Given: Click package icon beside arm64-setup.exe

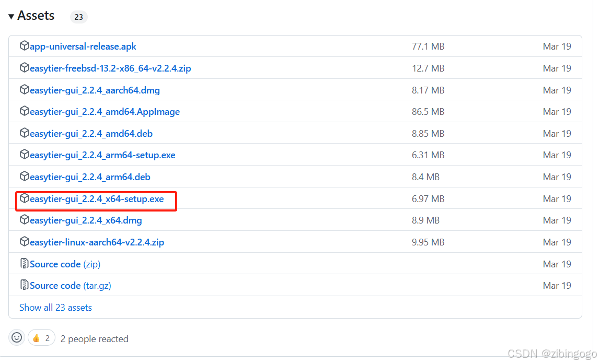Looking at the screenshot, I should tap(24, 154).
